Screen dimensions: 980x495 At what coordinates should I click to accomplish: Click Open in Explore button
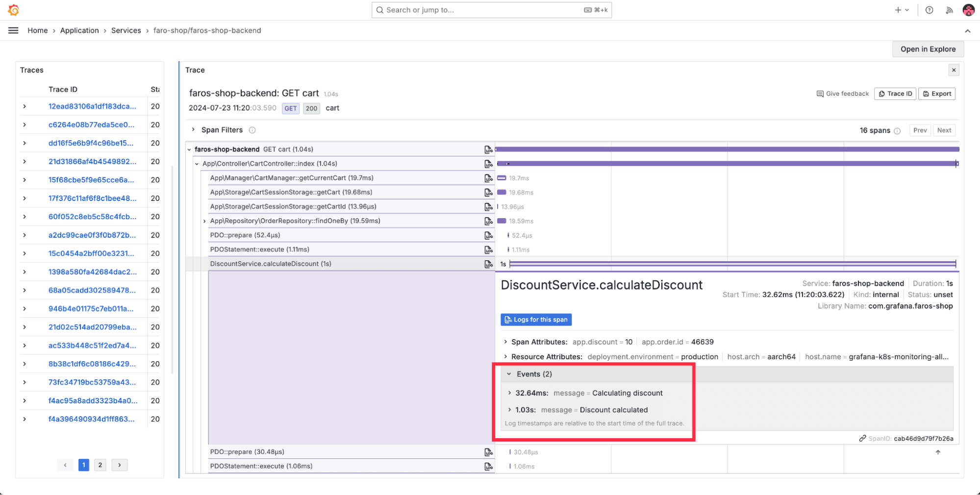point(928,49)
